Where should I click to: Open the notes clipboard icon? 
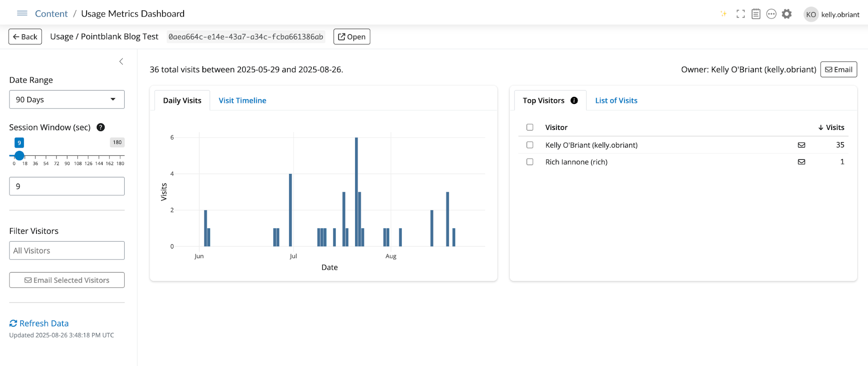pyautogui.click(x=756, y=14)
